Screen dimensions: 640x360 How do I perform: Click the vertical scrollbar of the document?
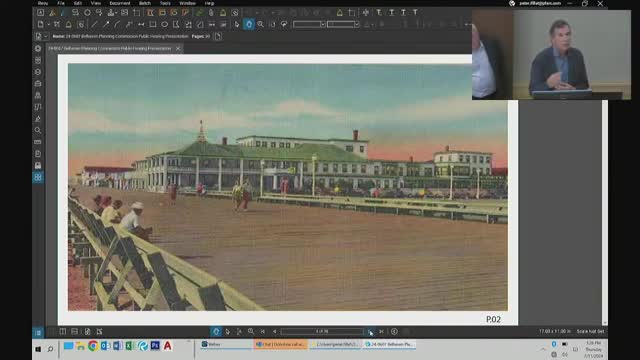coord(605,212)
